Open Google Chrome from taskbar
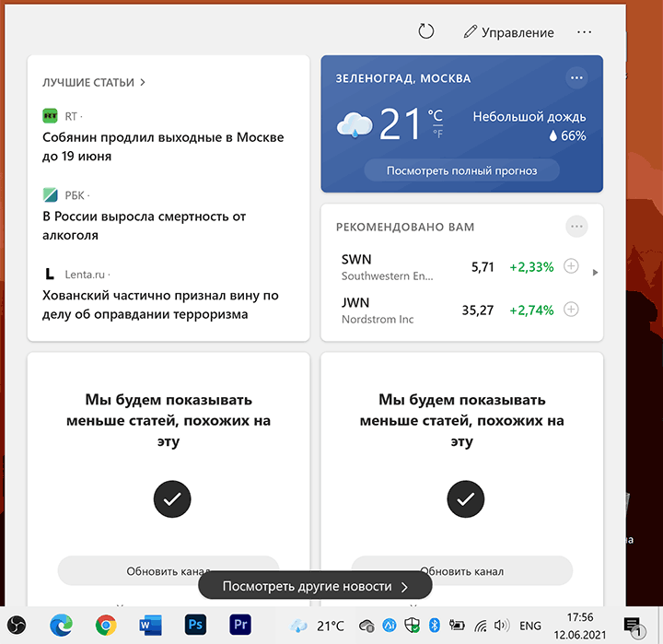 106,625
